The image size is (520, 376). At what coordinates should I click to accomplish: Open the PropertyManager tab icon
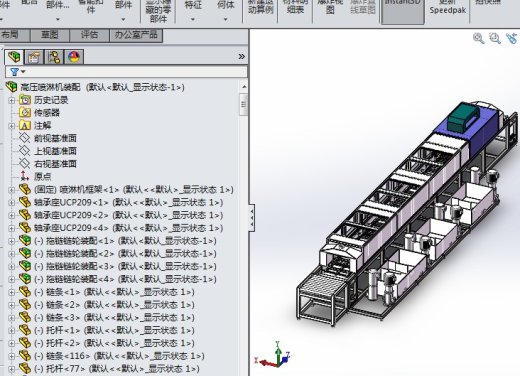coord(34,57)
